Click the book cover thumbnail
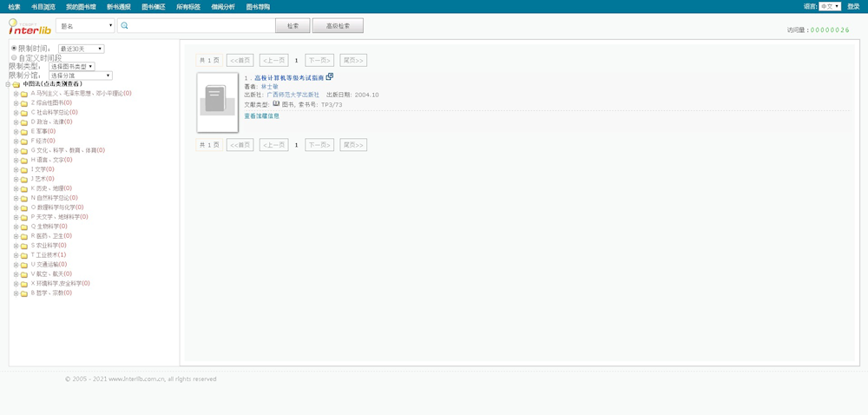 click(x=217, y=102)
